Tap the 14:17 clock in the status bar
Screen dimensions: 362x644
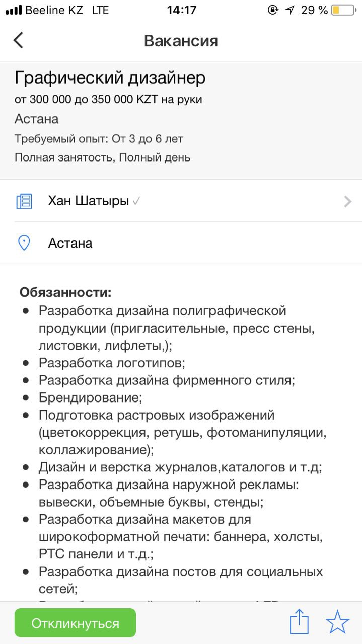coord(181,10)
